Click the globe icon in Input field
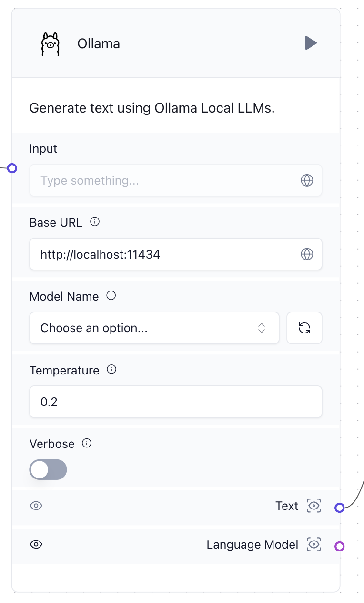This screenshot has width=364, height=603. click(x=307, y=180)
